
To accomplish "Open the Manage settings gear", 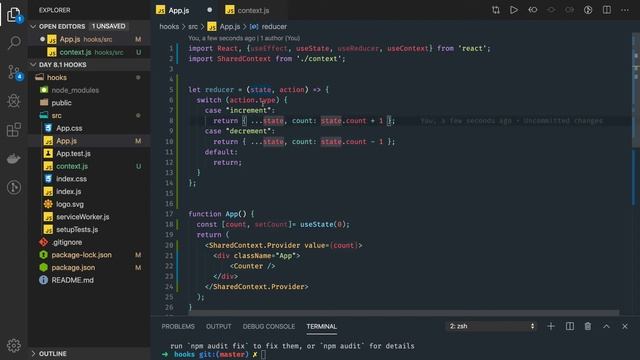I will [x=14, y=345].
